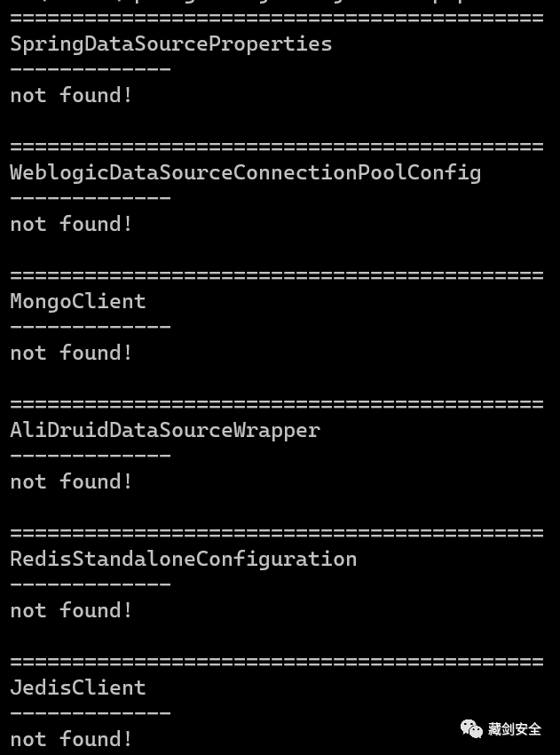The image size is (560, 755).
Task: Click the JedisClient heading text
Action: pyautogui.click(x=78, y=687)
